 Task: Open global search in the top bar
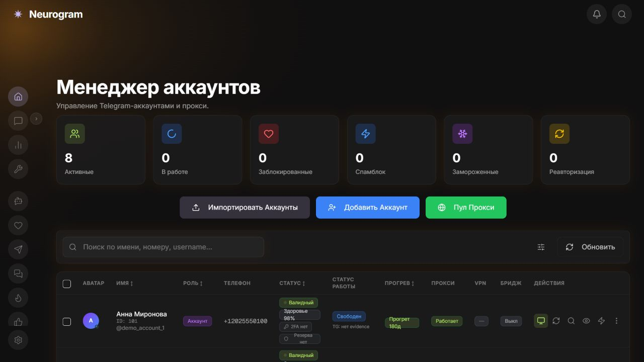622,14
